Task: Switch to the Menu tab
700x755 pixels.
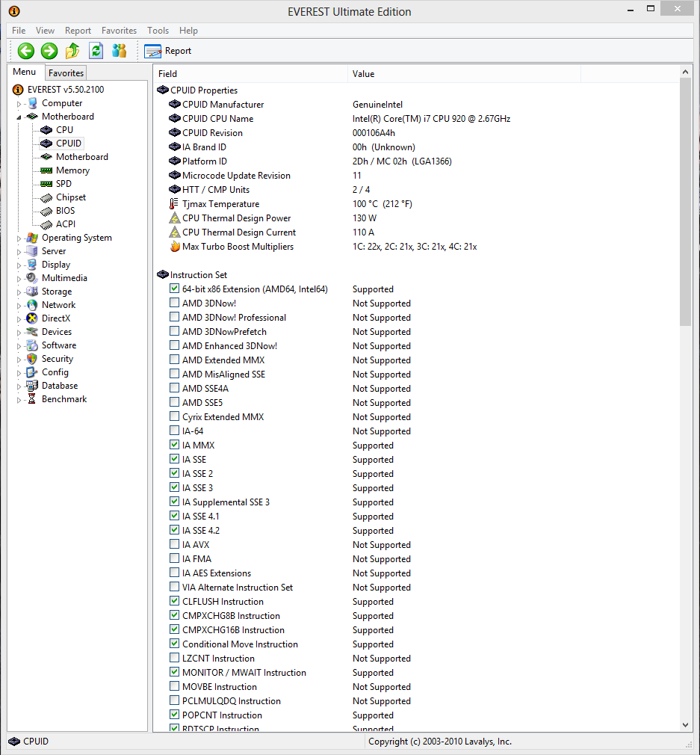Action: 25,72
